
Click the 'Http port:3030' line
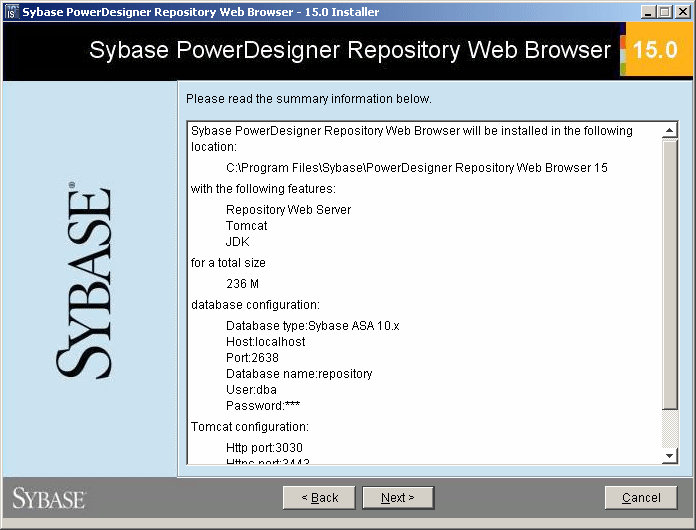pos(264,447)
